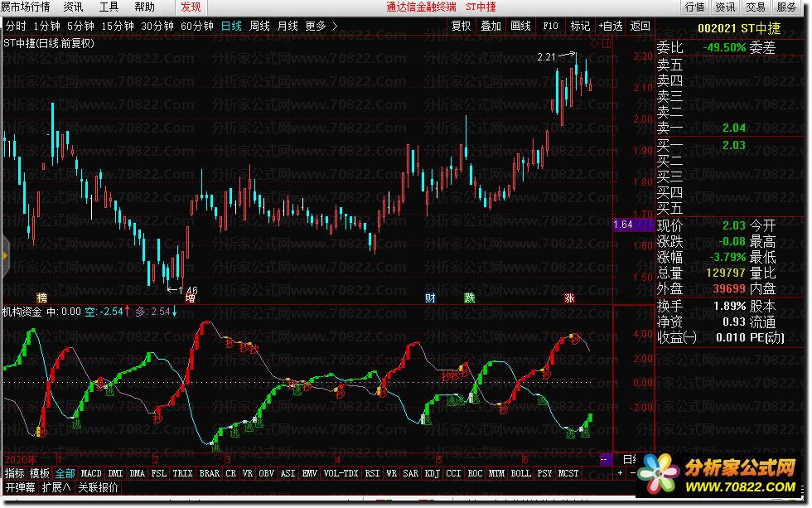This screenshot has height=508, width=812.
Task: Click the 002021 ST中捷 stock title
Action: (739, 28)
